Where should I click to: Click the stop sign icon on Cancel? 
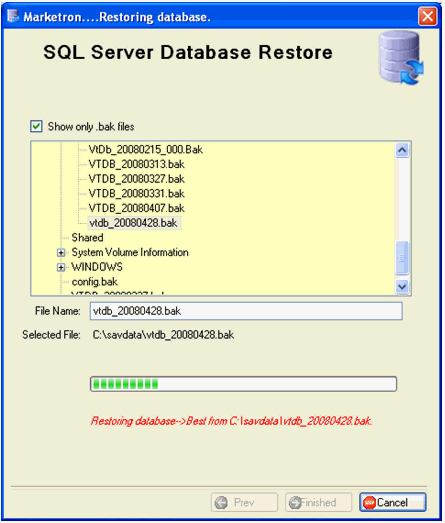369,502
